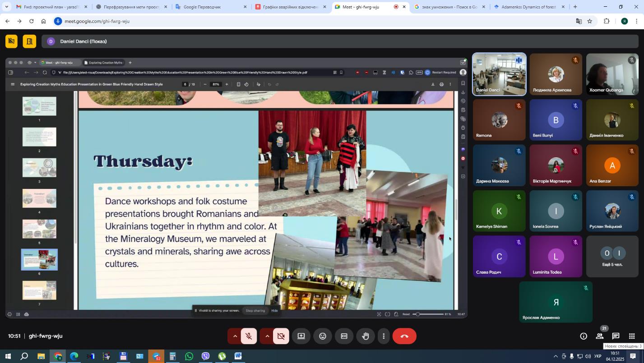Viewport: 644px width, 363px height.
Task: Switch to the Adamenko: Dynamics of forest tab
Action: [528, 7]
